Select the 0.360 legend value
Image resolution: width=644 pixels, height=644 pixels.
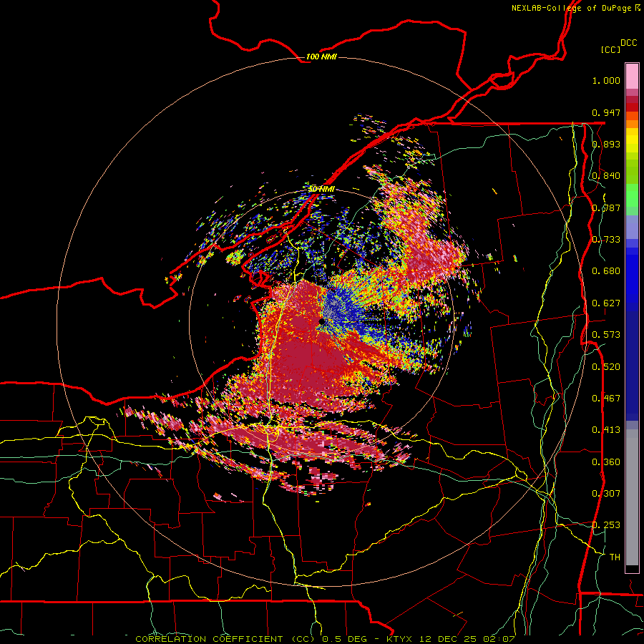coord(606,462)
